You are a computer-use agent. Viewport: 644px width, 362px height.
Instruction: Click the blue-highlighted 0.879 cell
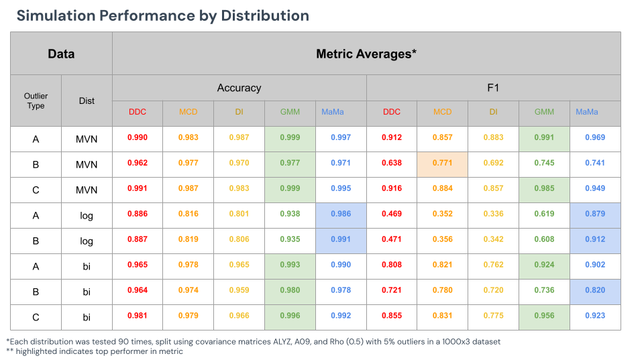pos(594,214)
